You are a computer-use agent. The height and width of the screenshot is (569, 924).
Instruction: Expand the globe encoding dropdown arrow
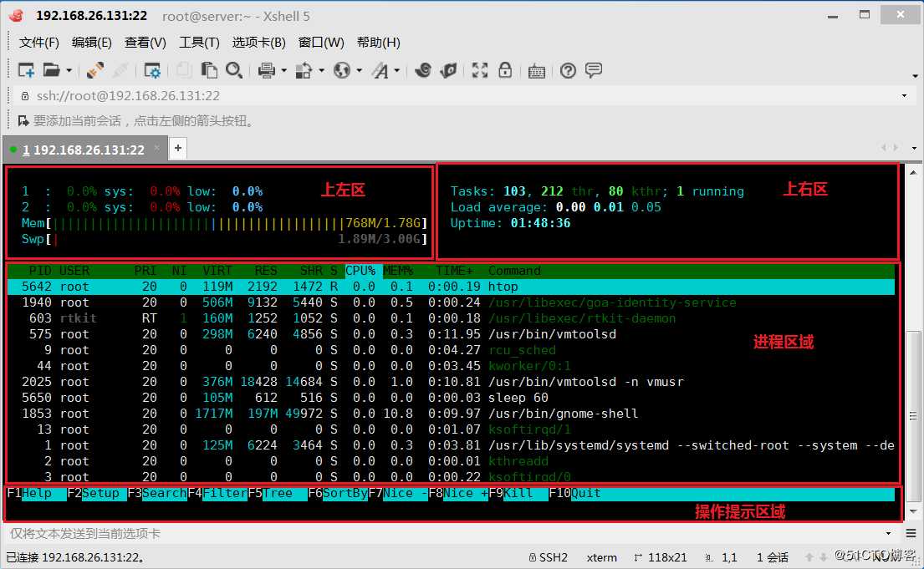(x=359, y=71)
